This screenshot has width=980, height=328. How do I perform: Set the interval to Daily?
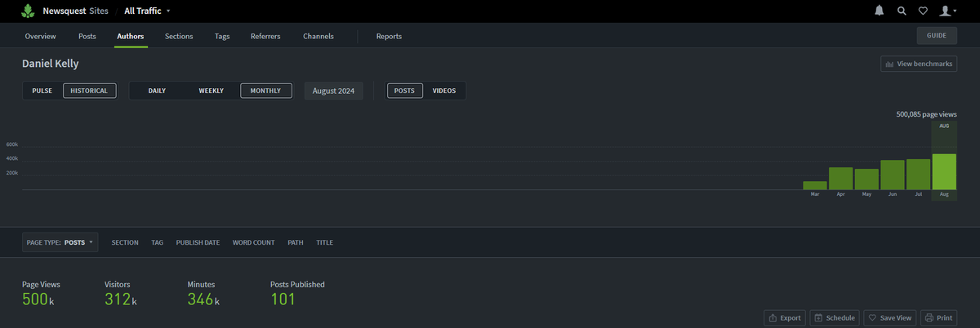[x=157, y=91]
